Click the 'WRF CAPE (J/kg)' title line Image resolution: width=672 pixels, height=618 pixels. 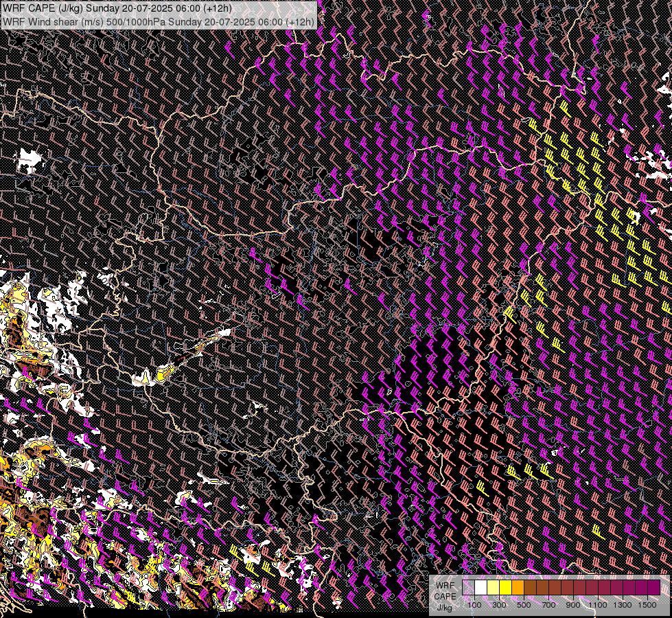(117, 8)
